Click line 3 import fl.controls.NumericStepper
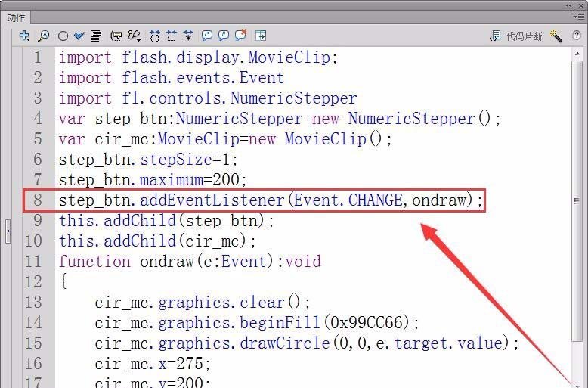The width and height of the screenshot is (588, 388). click(x=208, y=98)
